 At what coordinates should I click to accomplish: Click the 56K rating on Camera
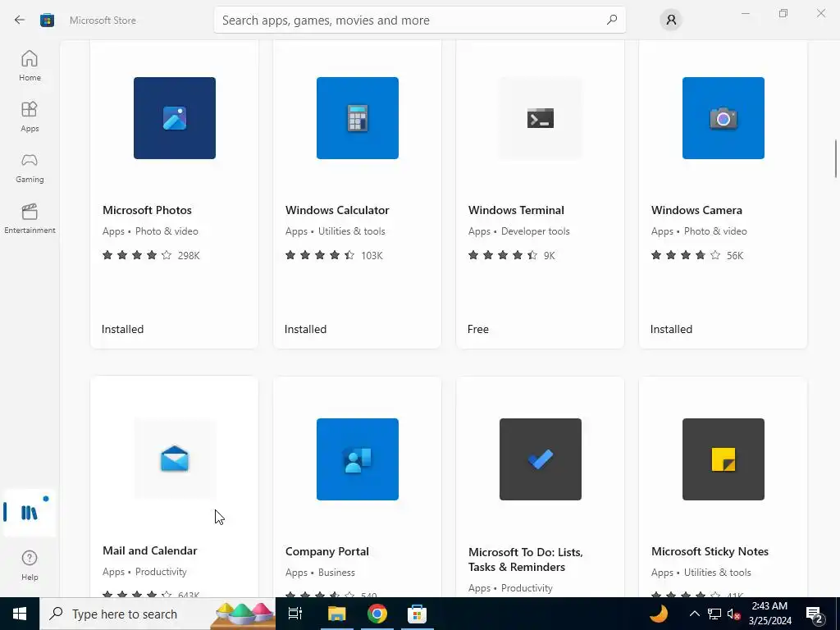[734, 256]
